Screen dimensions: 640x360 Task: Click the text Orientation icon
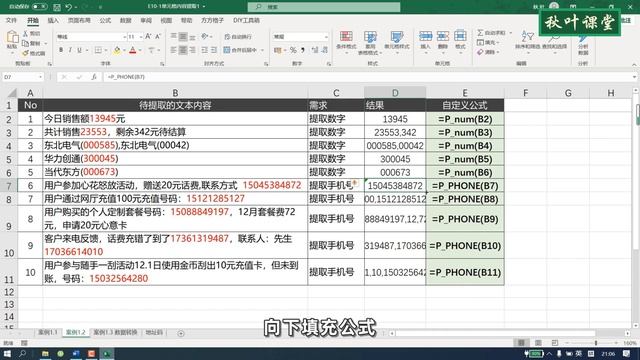205,37
